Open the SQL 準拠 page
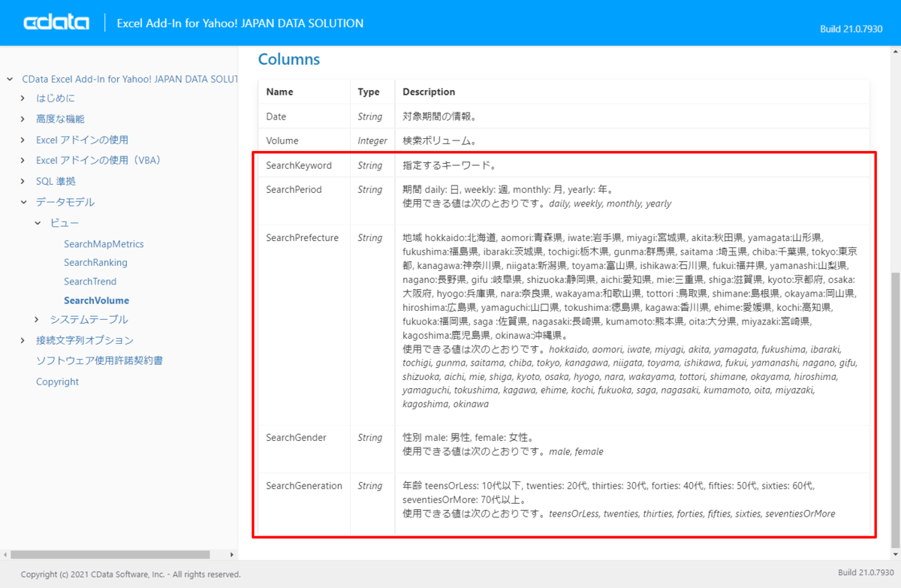Image resolution: width=901 pixels, height=588 pixels. coord(56,182)
